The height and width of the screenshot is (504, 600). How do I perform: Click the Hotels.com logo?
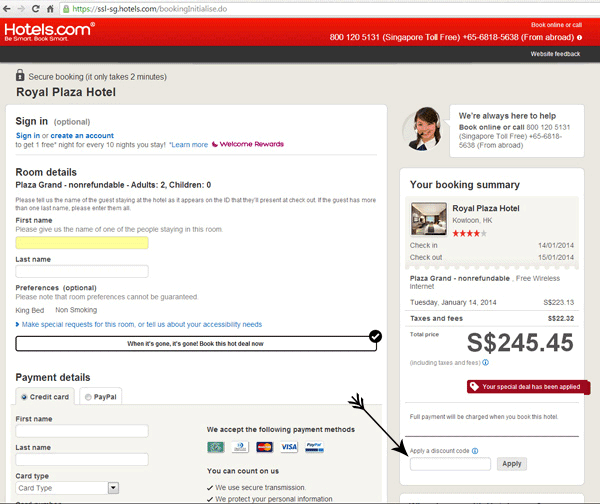coord(49,31)
